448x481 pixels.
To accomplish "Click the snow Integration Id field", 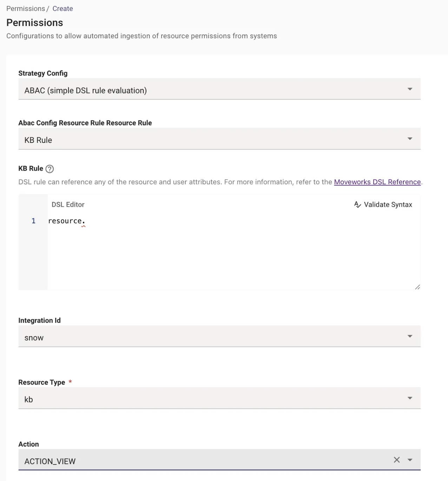I will [211, 338].
